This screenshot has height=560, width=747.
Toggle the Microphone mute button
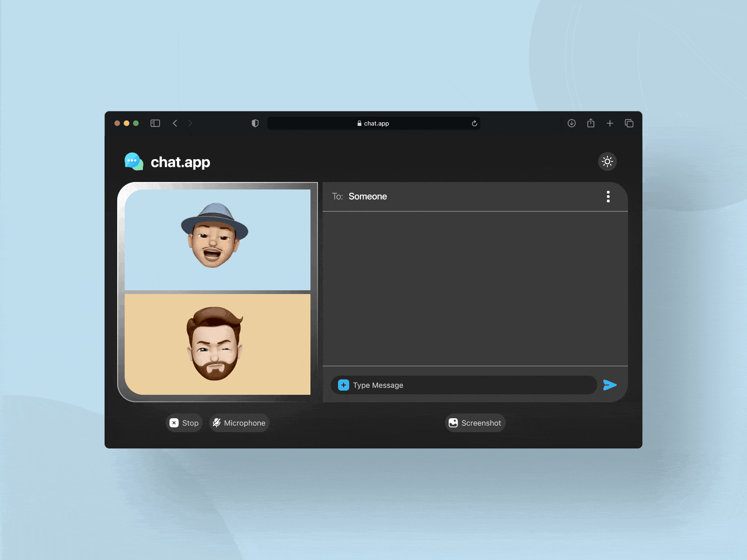(x=239, y=423)
